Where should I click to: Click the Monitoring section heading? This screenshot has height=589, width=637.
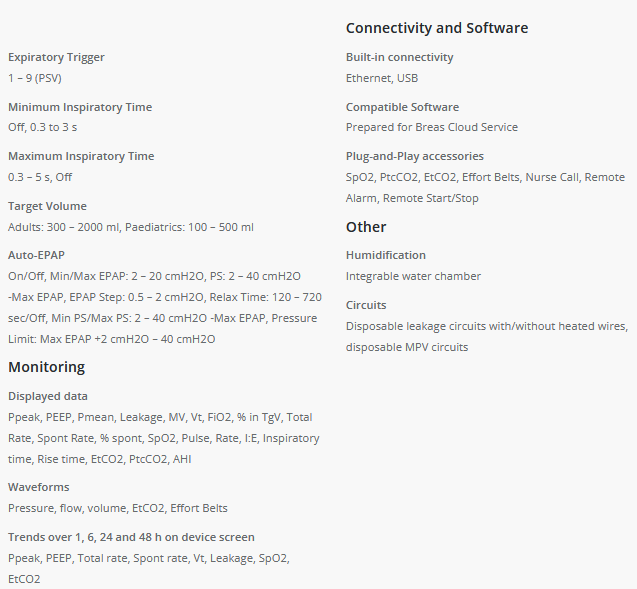pyautogui.click(x=46, y=367)
